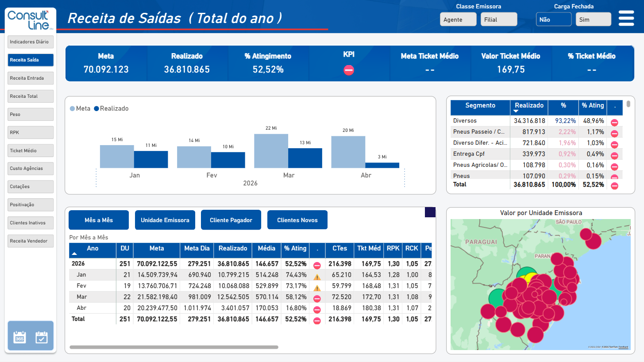Click the red status icon for segment Diversos
The image size is (644, 362).
point(614,123)
